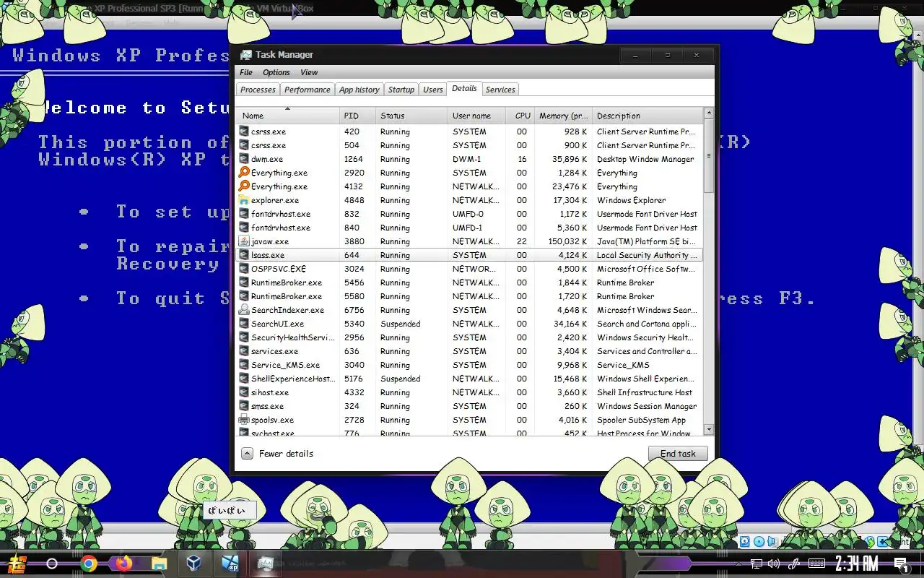Open VirtualBox Manager from taskbar

[193, 564]
